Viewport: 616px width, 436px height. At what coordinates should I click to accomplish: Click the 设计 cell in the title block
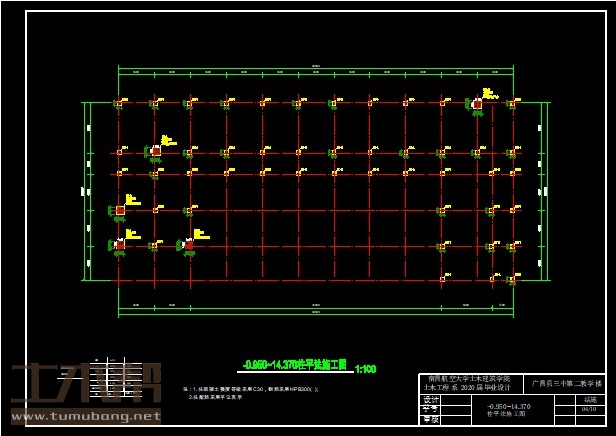pyautogui.click(x=431, y=399)
